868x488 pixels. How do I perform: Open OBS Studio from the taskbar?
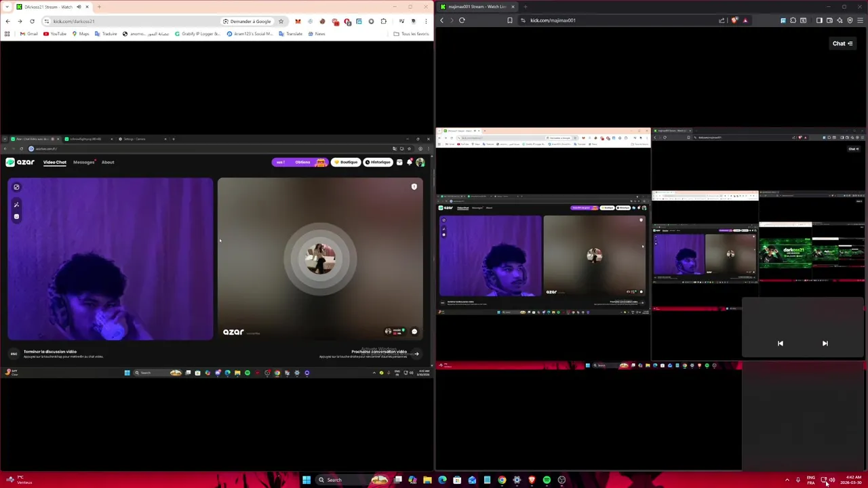(x=561, y=480)
